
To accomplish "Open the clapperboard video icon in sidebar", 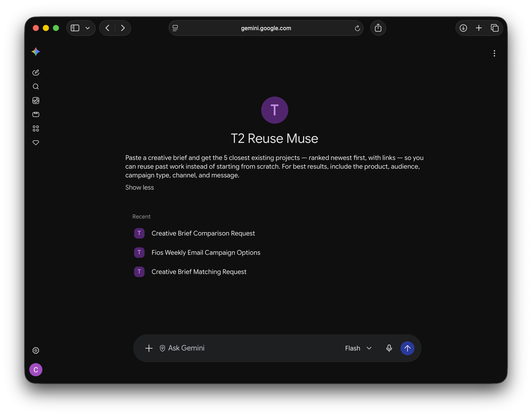I will pos(36,114).
